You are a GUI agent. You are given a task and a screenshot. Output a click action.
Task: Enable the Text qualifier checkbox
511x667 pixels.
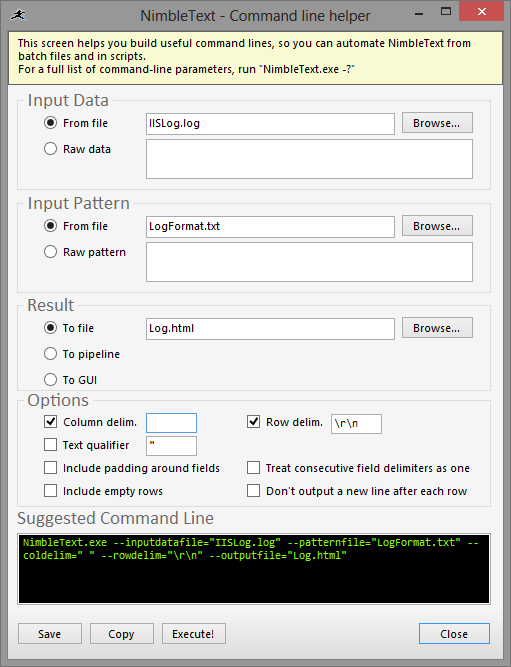coord(50,445)
